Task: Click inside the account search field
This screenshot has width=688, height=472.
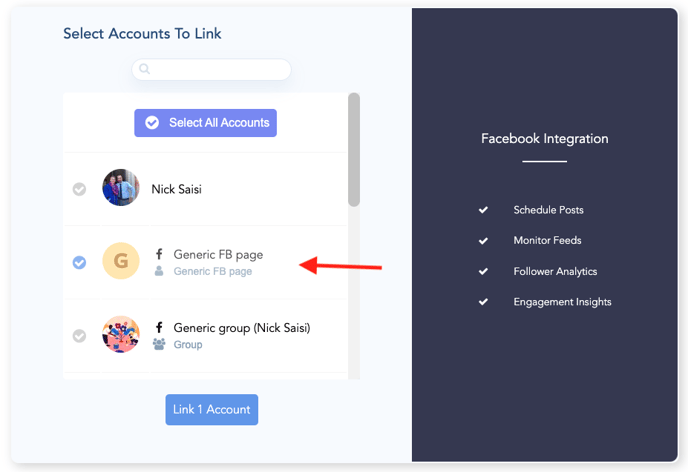Action: tap(211, 69)
